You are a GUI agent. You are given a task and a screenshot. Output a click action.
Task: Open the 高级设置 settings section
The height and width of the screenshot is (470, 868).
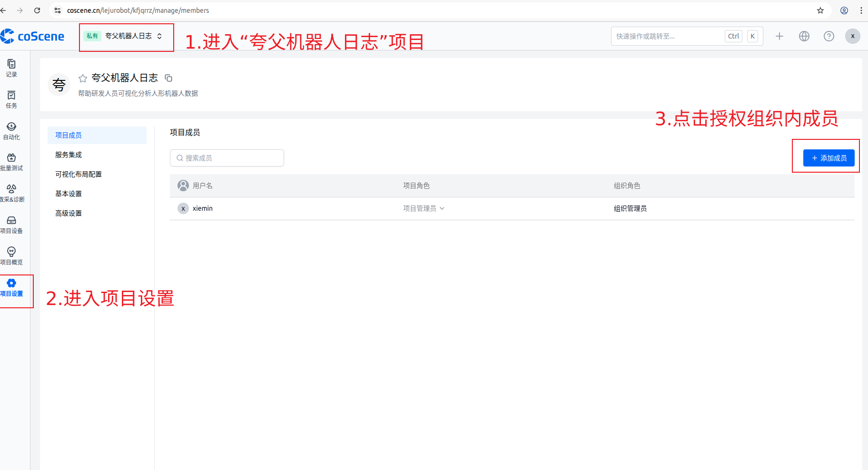click(68, 213)
